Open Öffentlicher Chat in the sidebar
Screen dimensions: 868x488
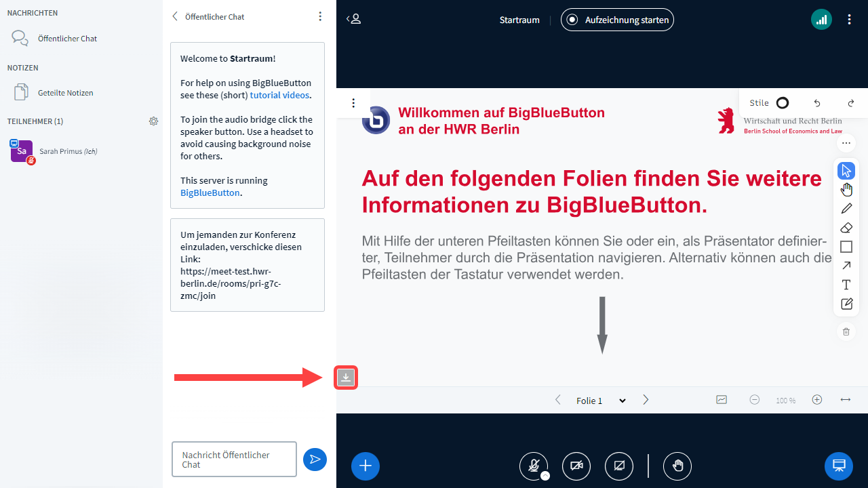67,39
